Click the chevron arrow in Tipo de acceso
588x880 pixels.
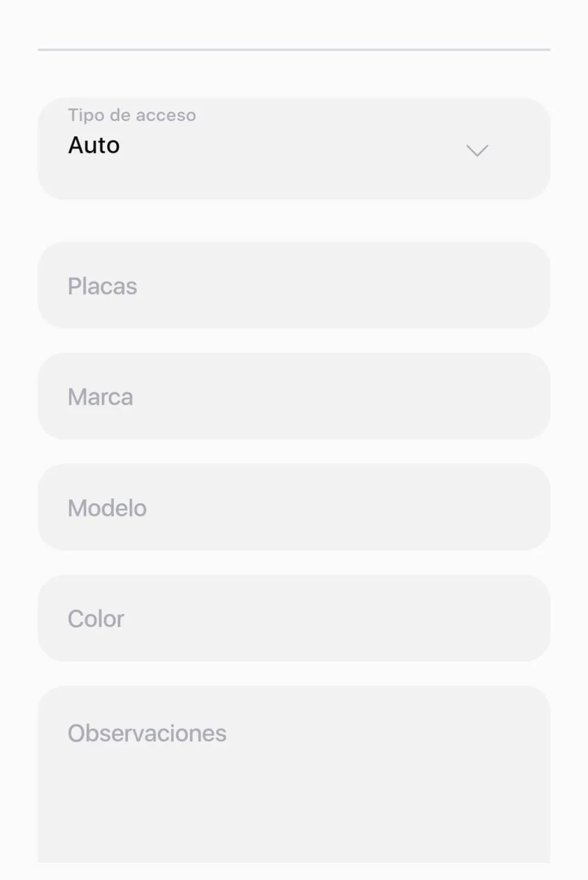(476, 150)
